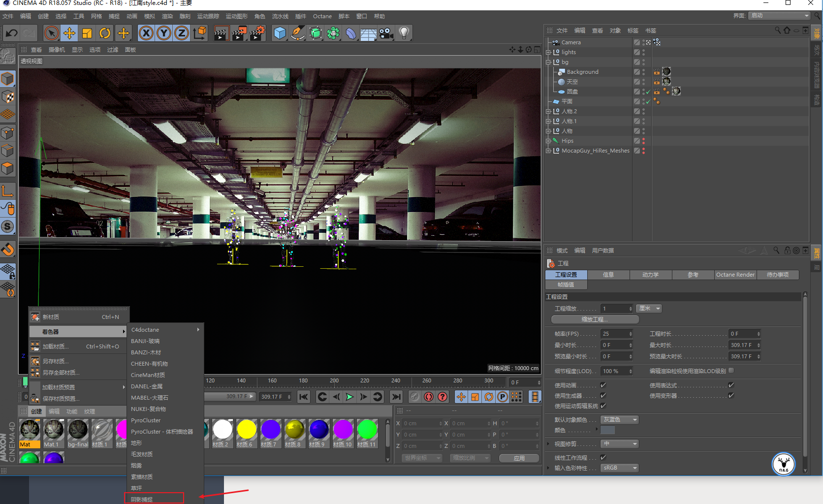Open Edit Render Settings gear clapperboard
This screenshot has width=823, height=504.
point(257,33)
